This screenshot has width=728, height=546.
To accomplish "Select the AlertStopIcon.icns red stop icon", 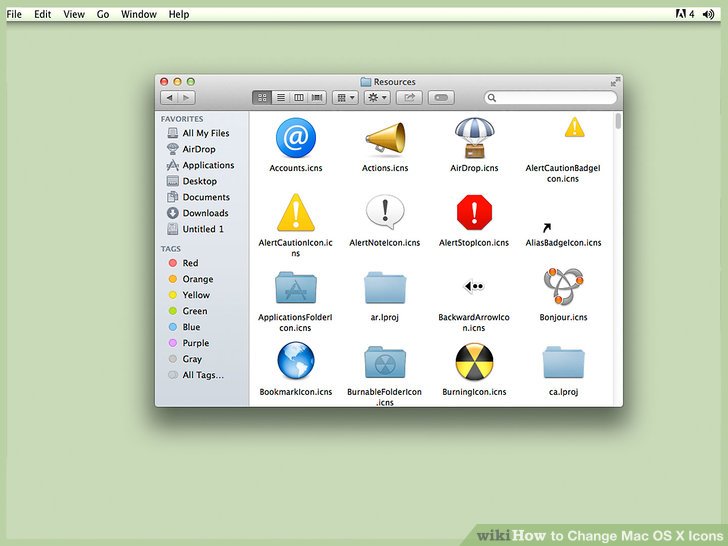I will tap(474, 212).
